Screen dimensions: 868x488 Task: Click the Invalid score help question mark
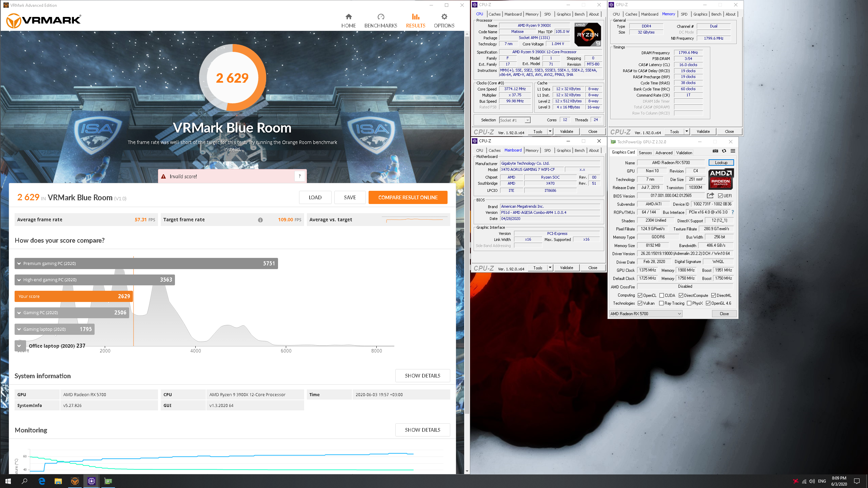tap(300, 176)
